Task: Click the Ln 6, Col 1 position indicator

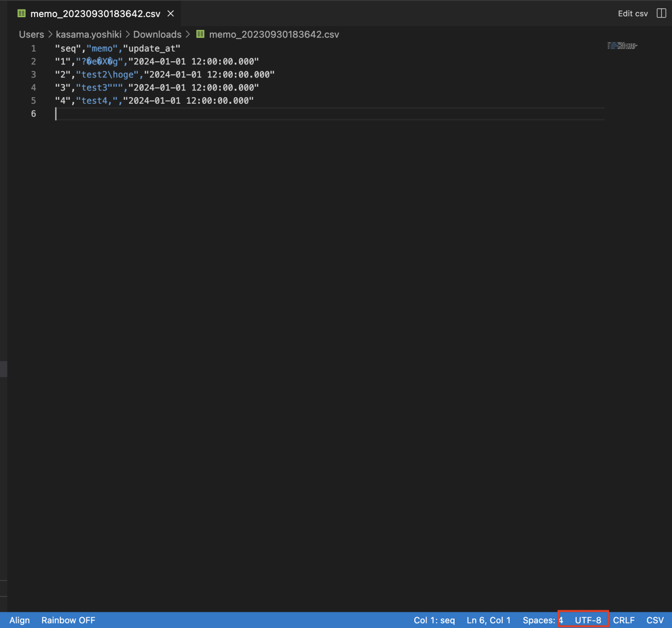Action: click(488, 620)
